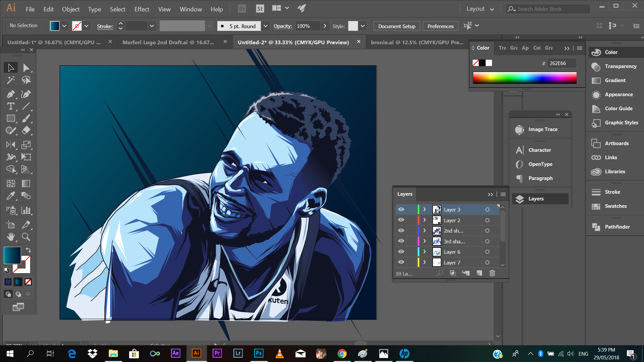The height and width of the screenshot is (362, 644).
Task: Toggle visibility of 3rd sha... layer
Action: (401, 241)
